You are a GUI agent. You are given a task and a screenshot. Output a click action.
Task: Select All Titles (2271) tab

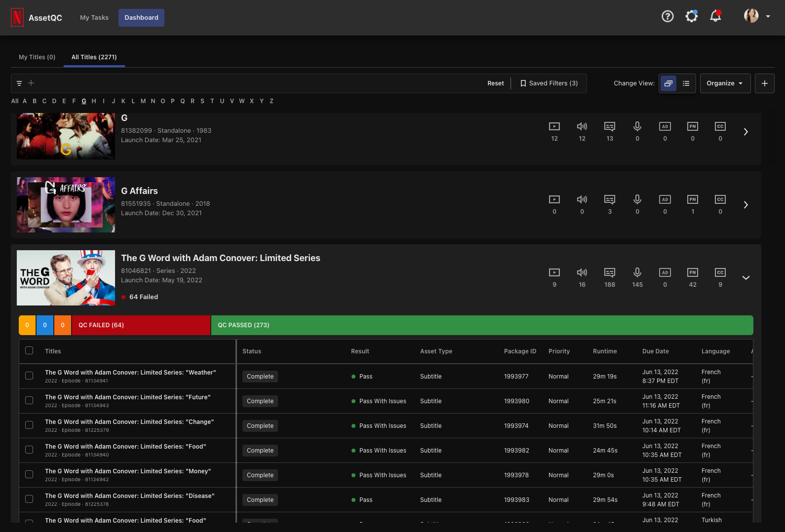(94, 57)
